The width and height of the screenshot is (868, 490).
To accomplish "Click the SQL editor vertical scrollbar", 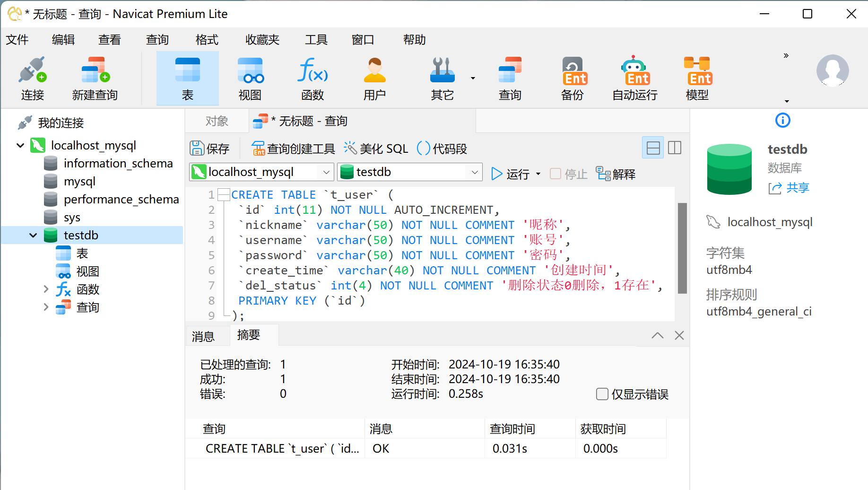I will (682, 248).
